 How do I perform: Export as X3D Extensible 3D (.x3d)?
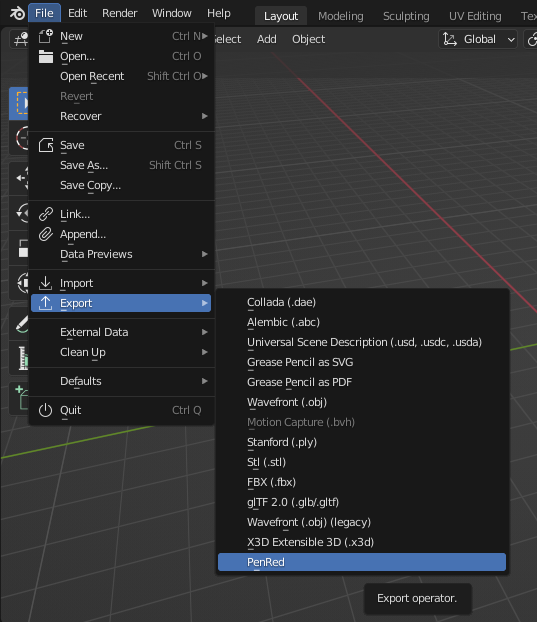[362, 542]
